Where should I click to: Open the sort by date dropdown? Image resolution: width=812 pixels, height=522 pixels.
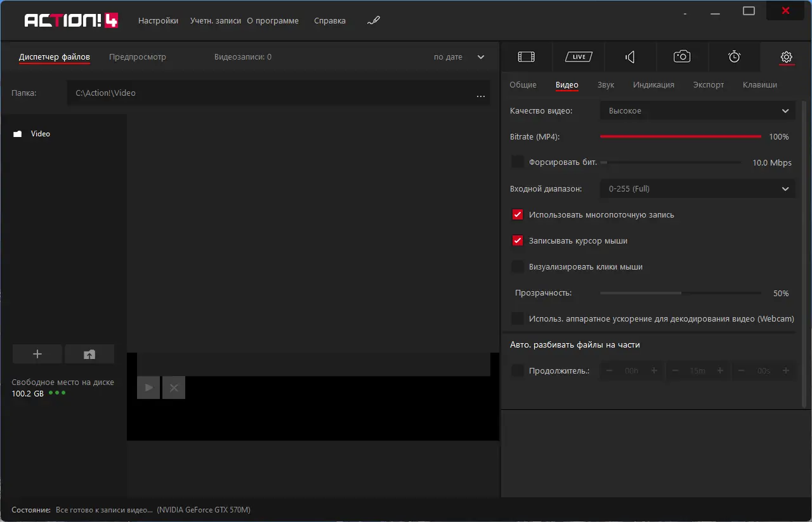click(459, 57)
